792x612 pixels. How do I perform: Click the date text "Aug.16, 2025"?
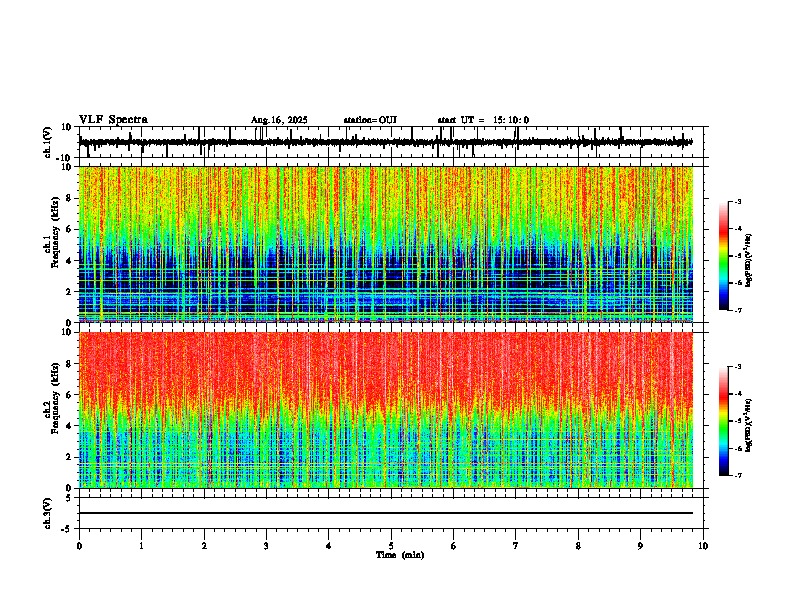tap(279, 120)
